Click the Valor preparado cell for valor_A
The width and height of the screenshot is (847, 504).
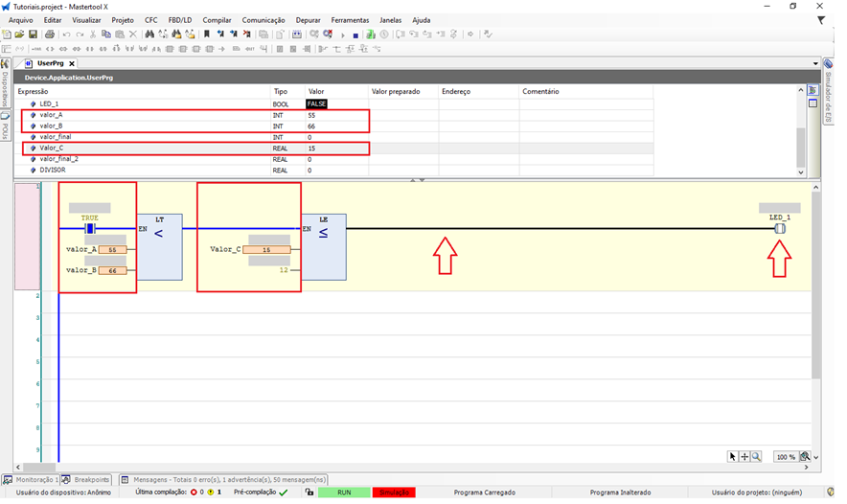403,115
